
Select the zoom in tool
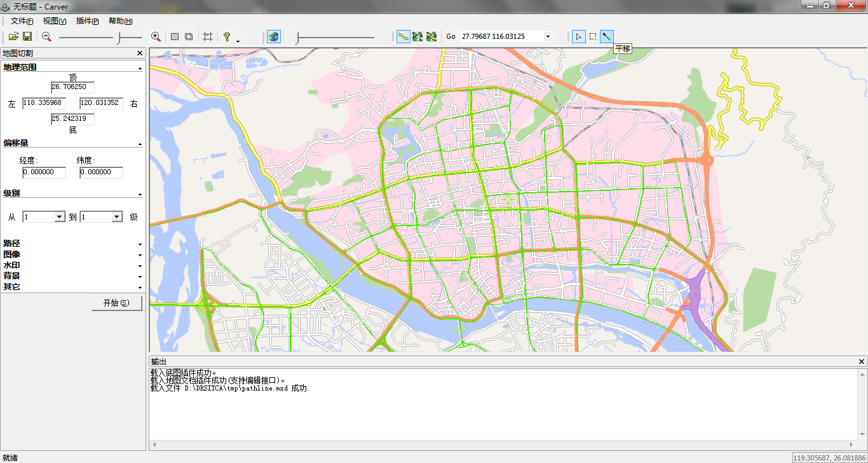[x=156, y=36]
